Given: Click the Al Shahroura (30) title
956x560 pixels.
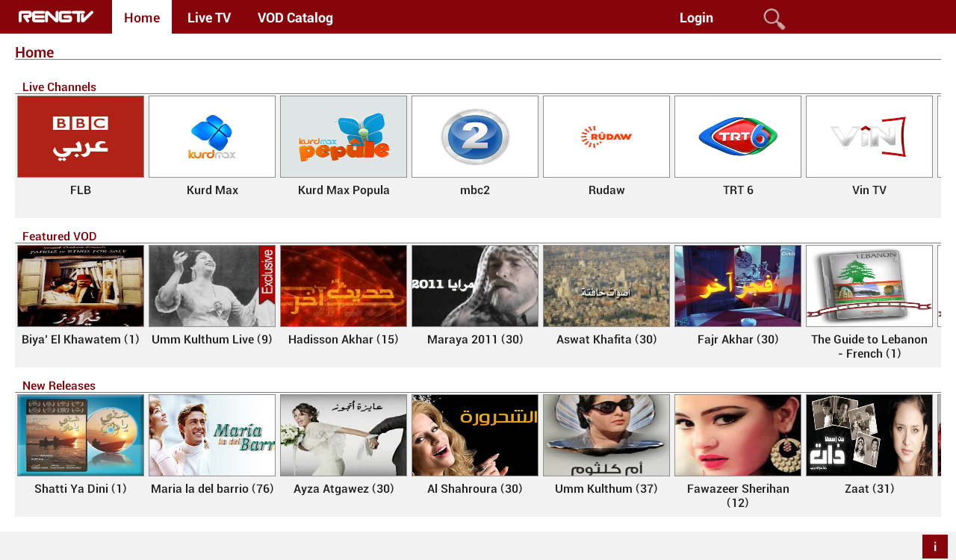Looking at the screenshot, I should [475, 489].
